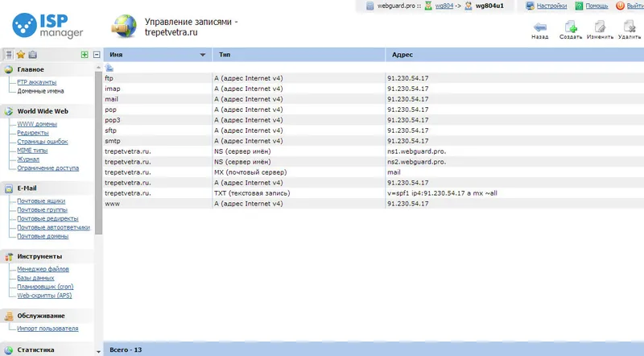
Task: Click the Удалить delete record icon
Action: point(630,27)
